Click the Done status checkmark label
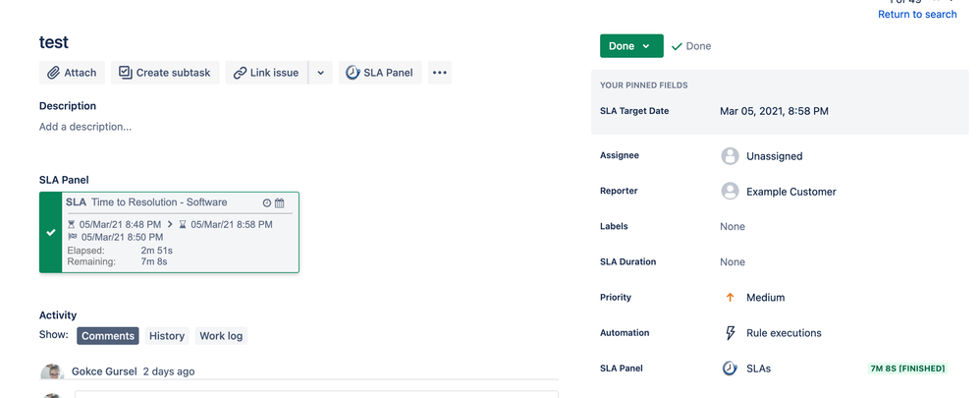Image resolution: width=980 pixels, height=398 pixels. 691,45
